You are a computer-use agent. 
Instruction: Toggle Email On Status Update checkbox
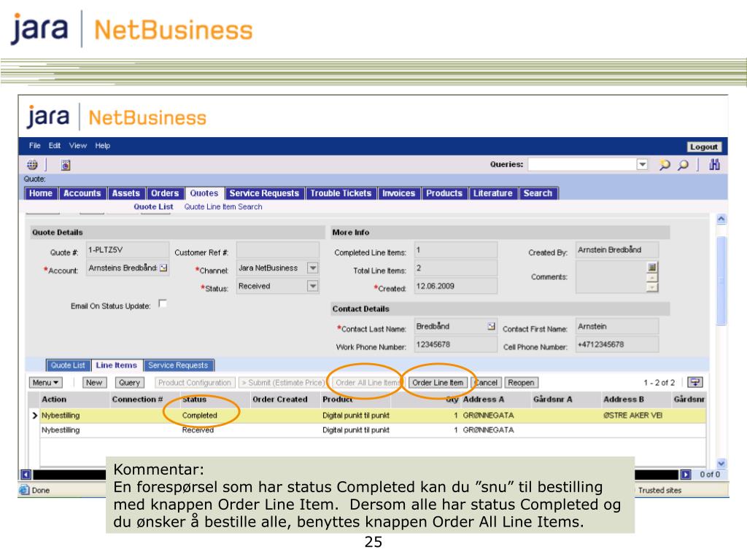(x=163, y=303)
